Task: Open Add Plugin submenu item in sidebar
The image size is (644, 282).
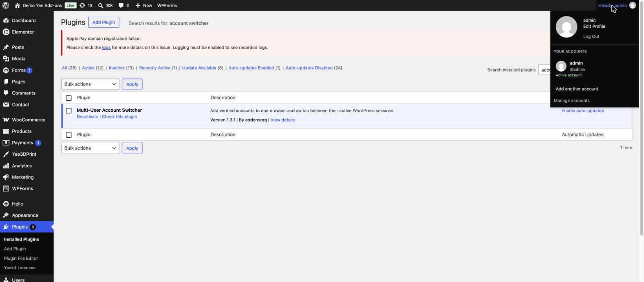Action: click(15, 249)
